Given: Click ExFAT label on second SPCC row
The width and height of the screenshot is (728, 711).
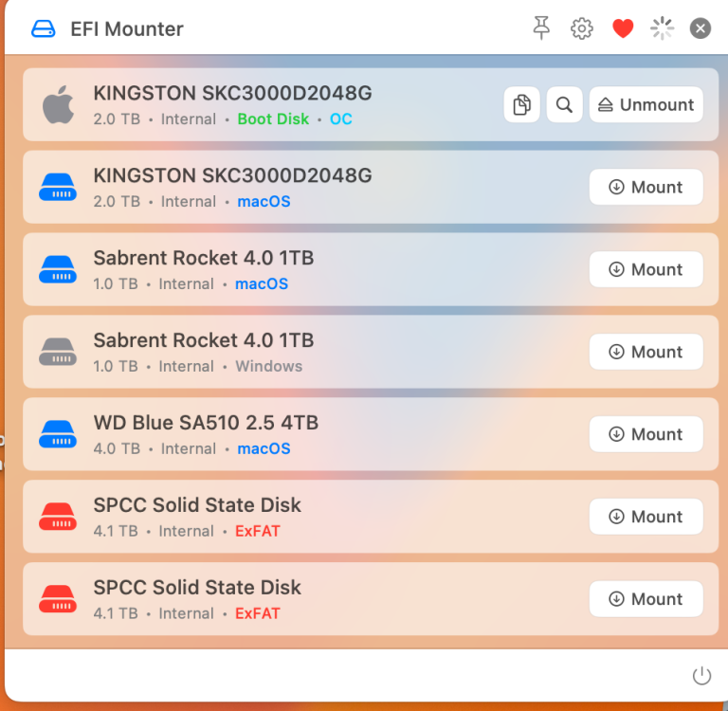Looking at the screenshot, I should point(258,613).
